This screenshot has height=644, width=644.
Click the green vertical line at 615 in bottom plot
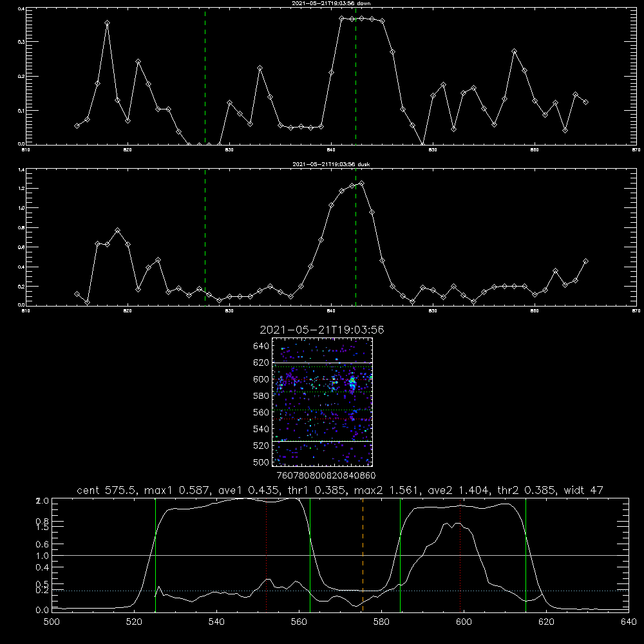click(526, 555)
